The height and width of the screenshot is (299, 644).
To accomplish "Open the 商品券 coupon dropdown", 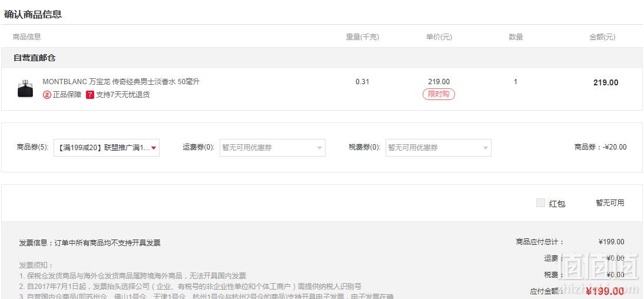I will [107, 148].
